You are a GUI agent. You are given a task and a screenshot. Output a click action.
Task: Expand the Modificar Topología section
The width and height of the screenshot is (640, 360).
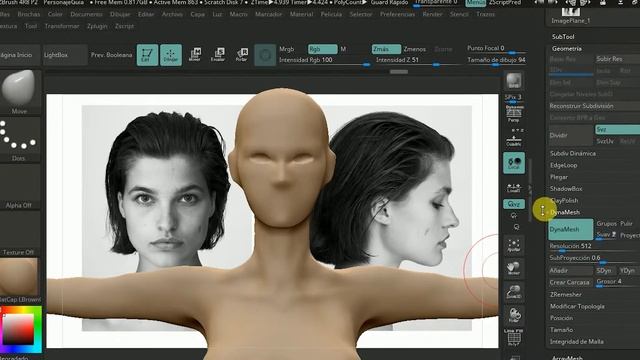click(x=577, y=306)
